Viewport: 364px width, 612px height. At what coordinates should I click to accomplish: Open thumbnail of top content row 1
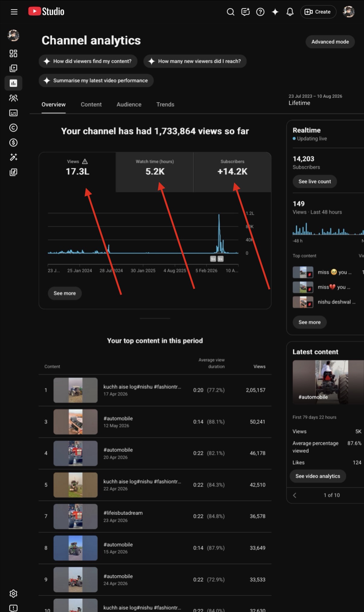[75, 390]
